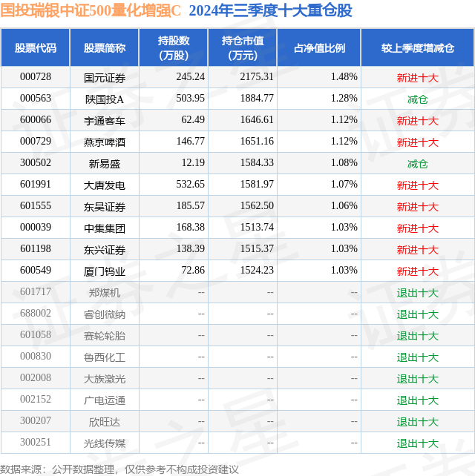The height and width of the screenshot is (476, 475).
Task: Select stock code 600066
Action: tap(35, 120)
